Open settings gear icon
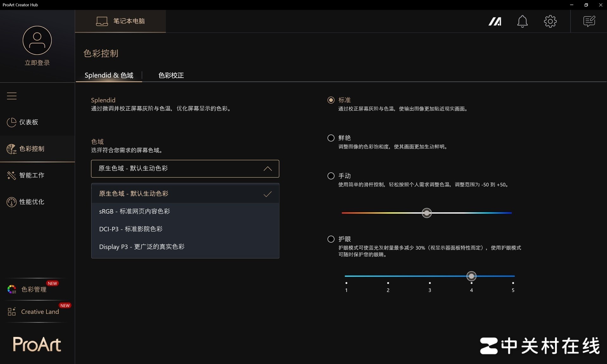Image resolution: width=607 pixels, height=364 pixels. click(x=550, y=21)
